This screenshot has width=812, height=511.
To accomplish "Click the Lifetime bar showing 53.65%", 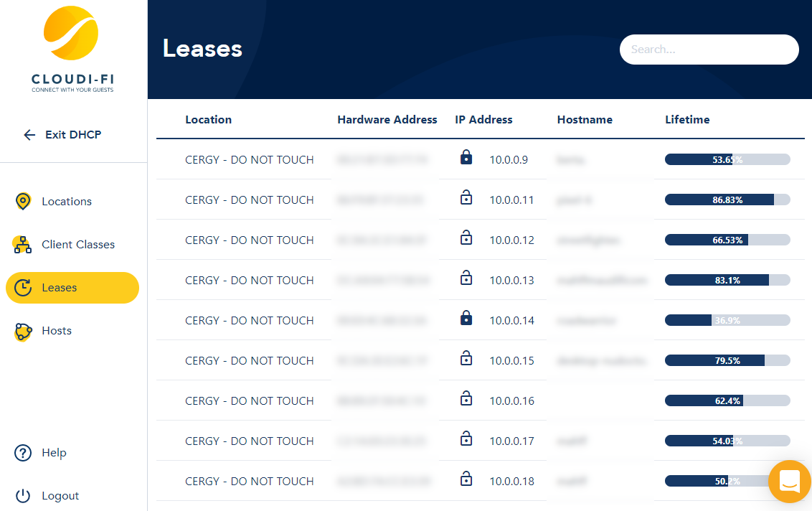I will click(x=727, y=159).
